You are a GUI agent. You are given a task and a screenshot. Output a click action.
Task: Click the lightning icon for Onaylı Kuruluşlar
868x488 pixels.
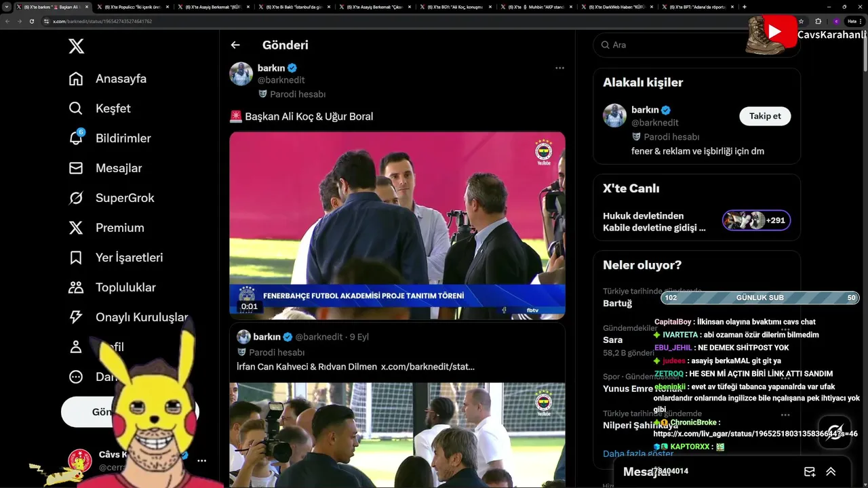point(76,317)
